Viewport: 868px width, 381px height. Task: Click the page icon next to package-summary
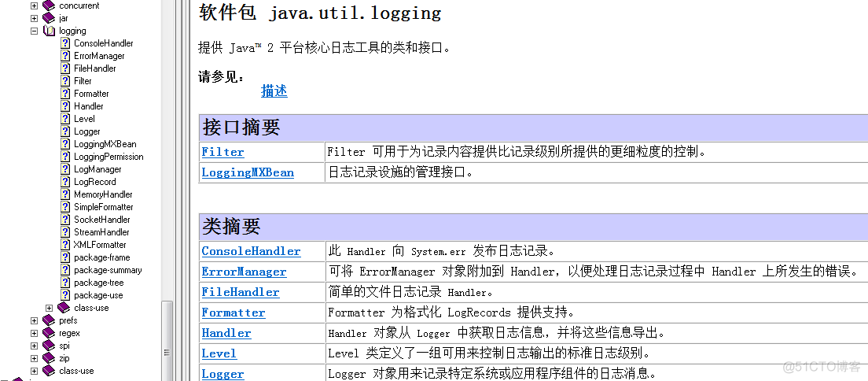tap(64, 271)
